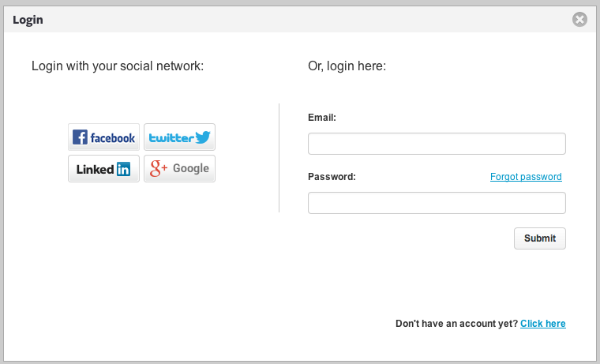The image size is (600, 364).
Task: Close the Login dialog with X icon
Action: click(579, 19)
